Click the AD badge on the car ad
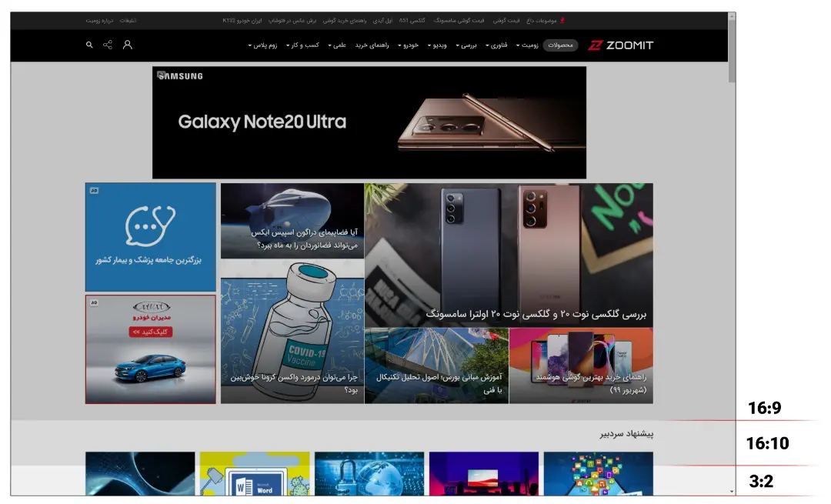The image size is (831, 504). coord(94,302)
